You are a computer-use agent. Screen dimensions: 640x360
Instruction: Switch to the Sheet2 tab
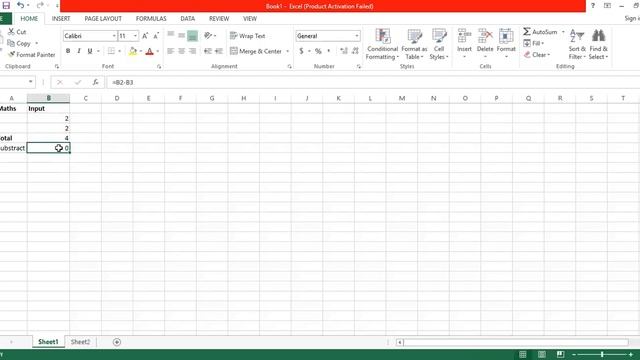pyautogui.click(x=80, y=342)
